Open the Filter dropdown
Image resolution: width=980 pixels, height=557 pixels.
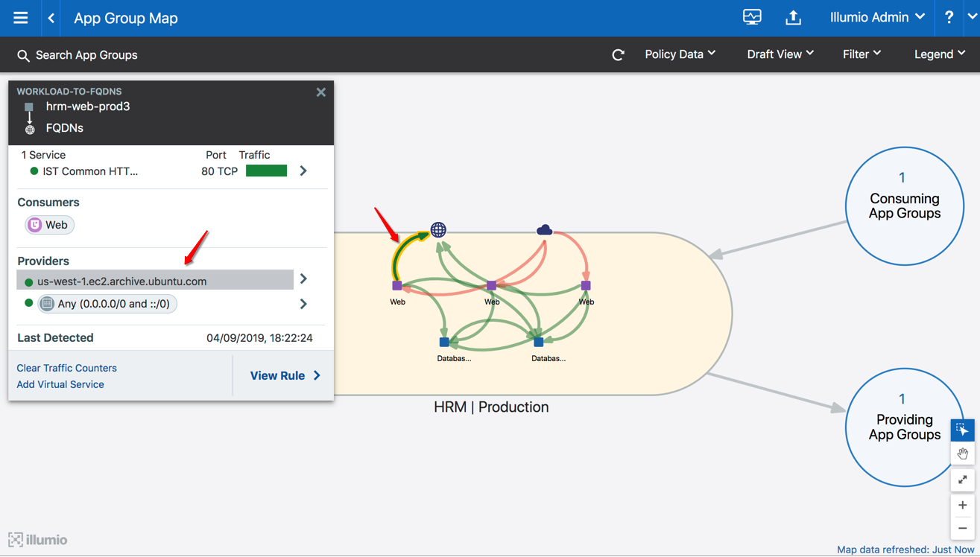[862, 54]
